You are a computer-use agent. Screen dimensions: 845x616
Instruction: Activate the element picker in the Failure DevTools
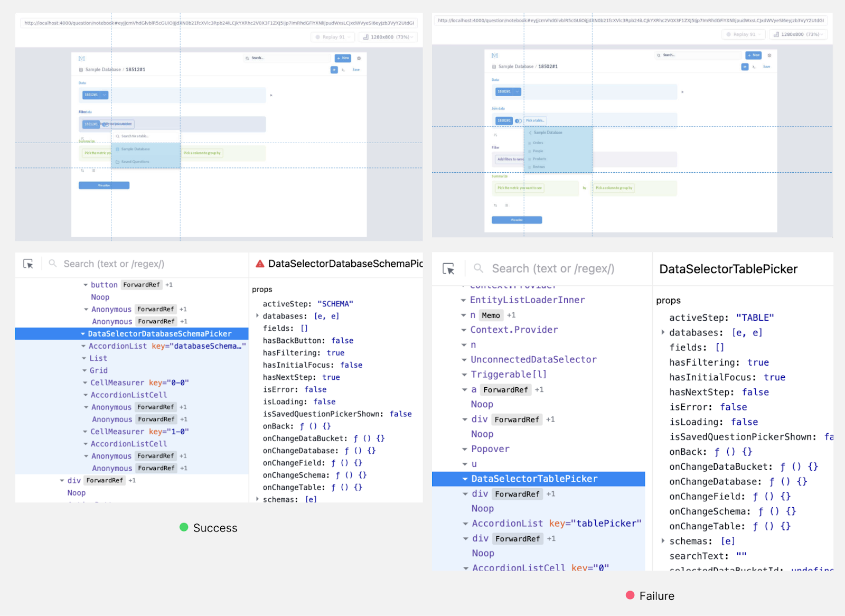[448, 269]
